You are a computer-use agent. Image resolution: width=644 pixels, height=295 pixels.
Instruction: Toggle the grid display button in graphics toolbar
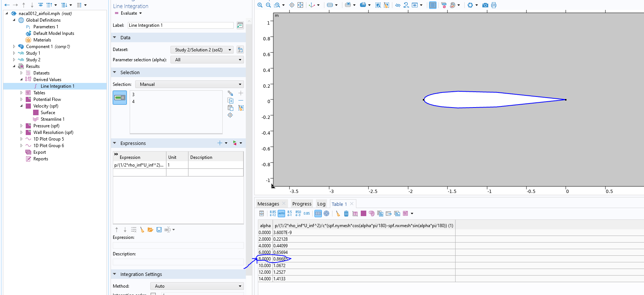(x=433, y=5)
